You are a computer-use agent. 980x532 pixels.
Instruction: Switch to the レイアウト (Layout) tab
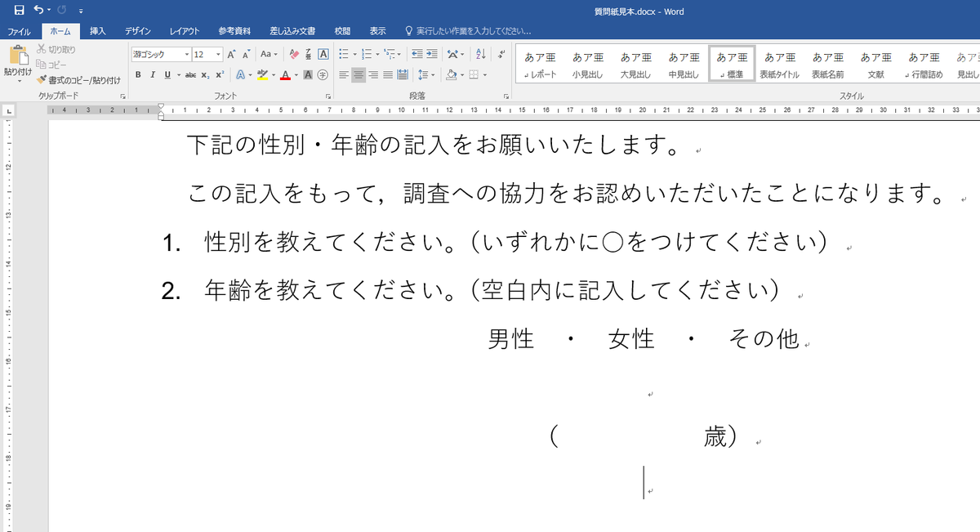click(185, 30)
